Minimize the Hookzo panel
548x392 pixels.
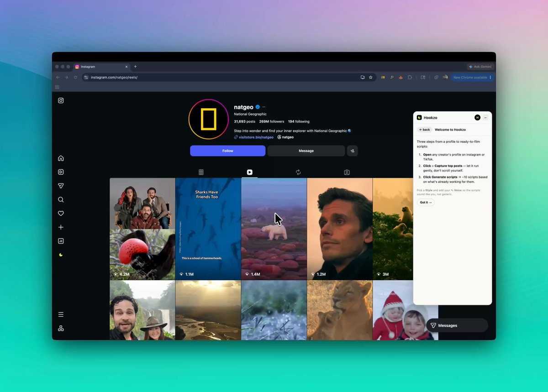pos(485,118)
